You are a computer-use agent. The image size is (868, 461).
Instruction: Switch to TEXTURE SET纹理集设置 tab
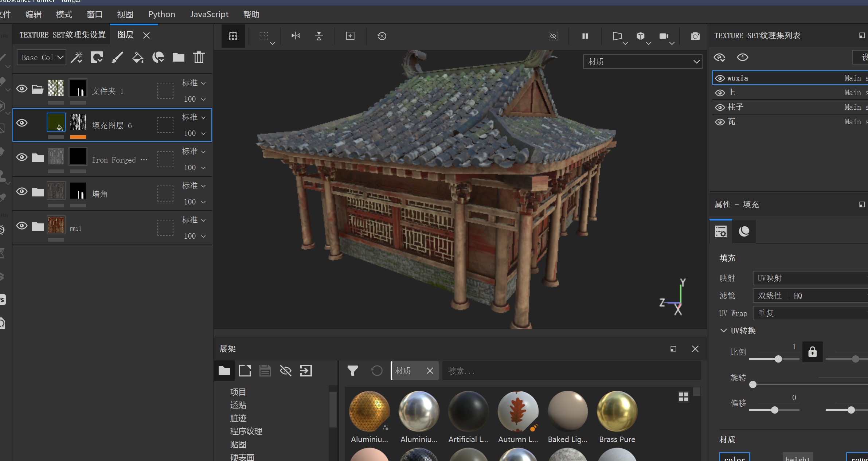pyautogui.click(x=62, y=35)
